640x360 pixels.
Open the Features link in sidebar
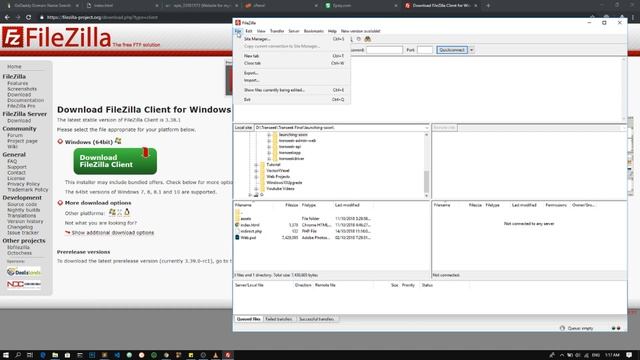(x=18, y=83)
